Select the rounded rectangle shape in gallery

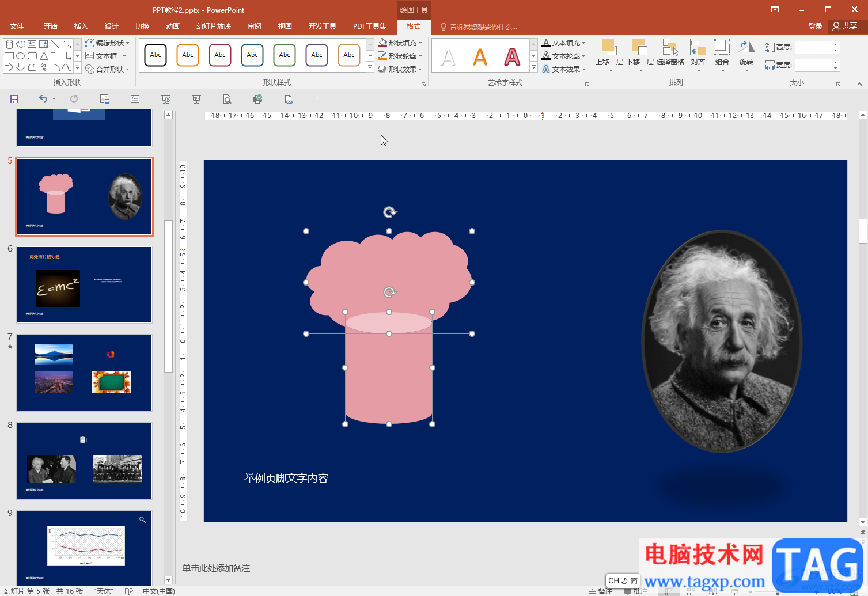(32, 56)
